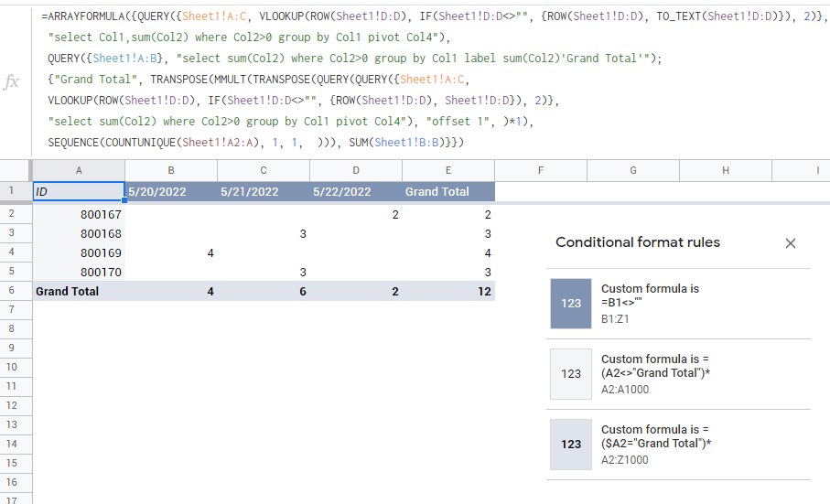Select column H header
Image resolution: width=830 pixels, height=504 pixels.
(x=725, y=170)
